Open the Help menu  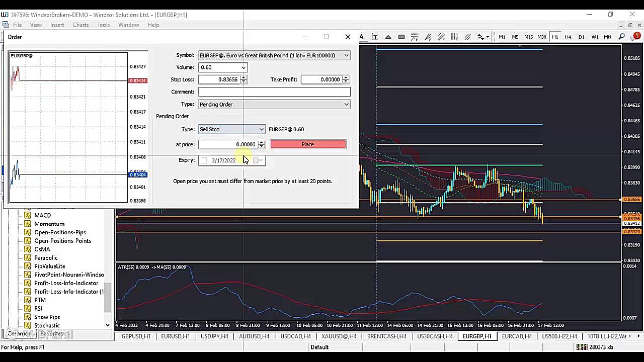click(153, 25)
